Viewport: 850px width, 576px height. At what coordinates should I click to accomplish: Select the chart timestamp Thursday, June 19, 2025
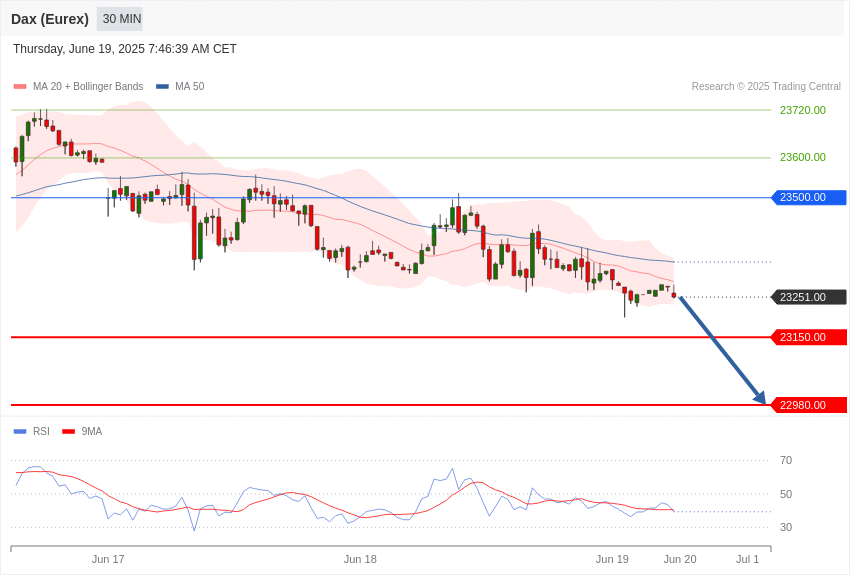(125, 49)
